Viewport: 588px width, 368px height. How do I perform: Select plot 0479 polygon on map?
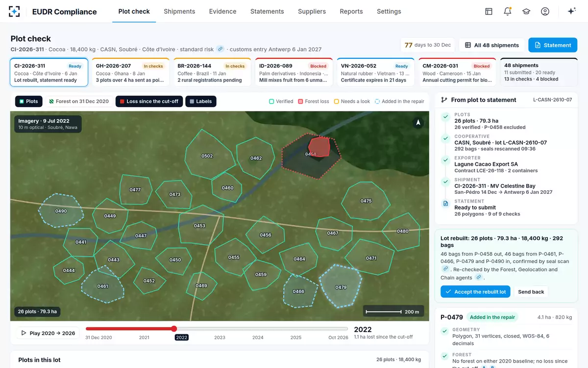[x=341, y=287]
